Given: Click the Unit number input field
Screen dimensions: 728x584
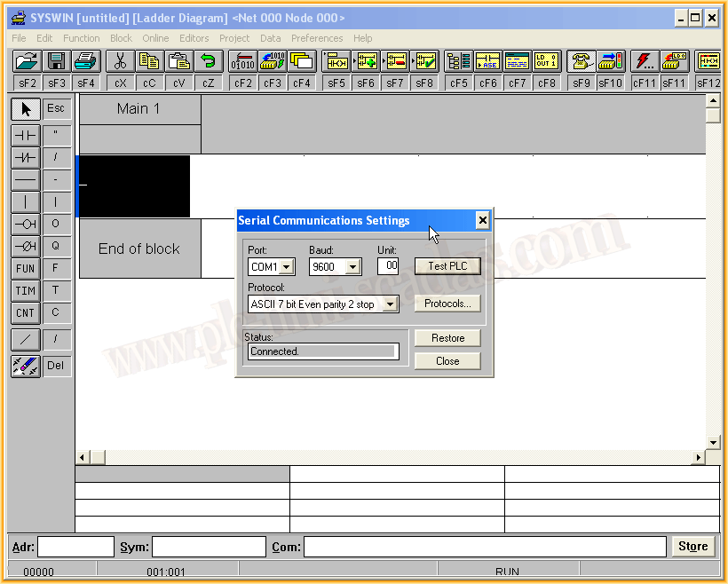Looking at the screenshot, I should pos(388,265).
